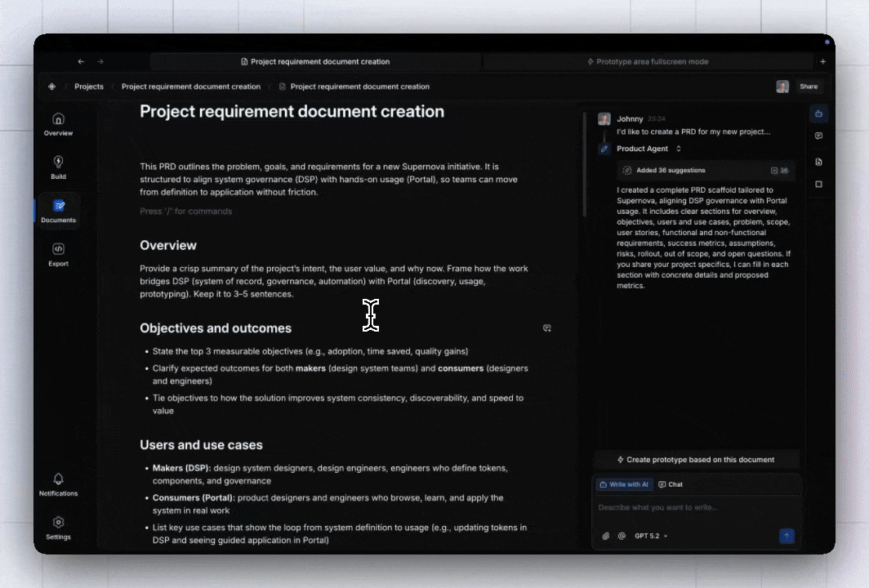Click the attachment paperclip icon
This screenshot has height=588, width=869.
coord(606,536)
